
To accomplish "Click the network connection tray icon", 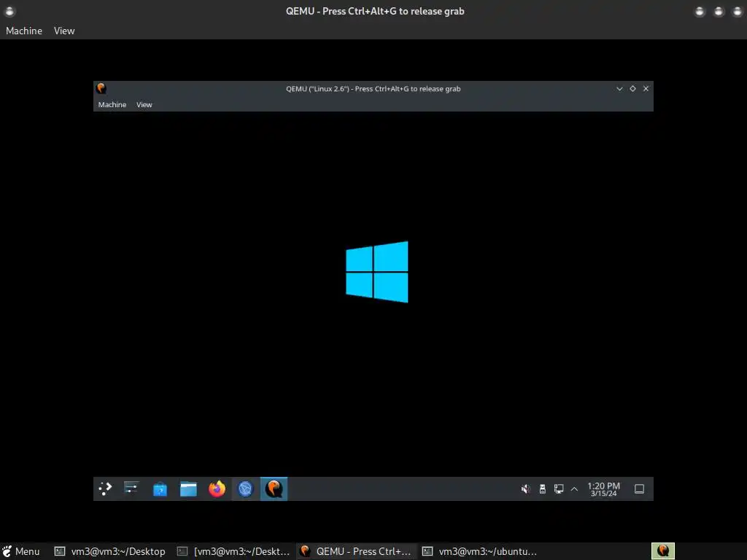I will tap(559, 489).
